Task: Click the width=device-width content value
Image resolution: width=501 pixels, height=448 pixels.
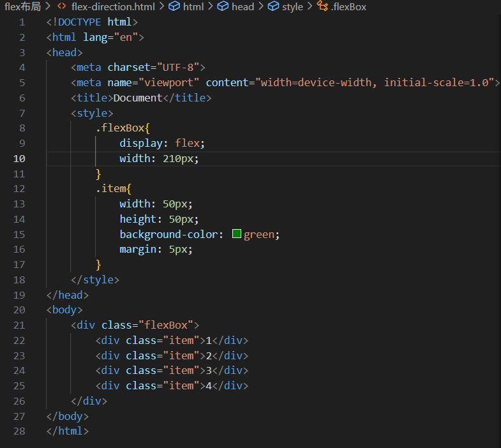Action: (x=316, y=83)
